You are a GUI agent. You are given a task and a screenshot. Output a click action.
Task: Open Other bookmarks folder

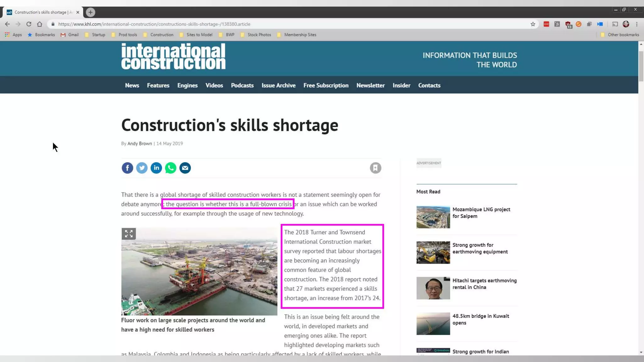pyautogui.click(x=623, y=35)
